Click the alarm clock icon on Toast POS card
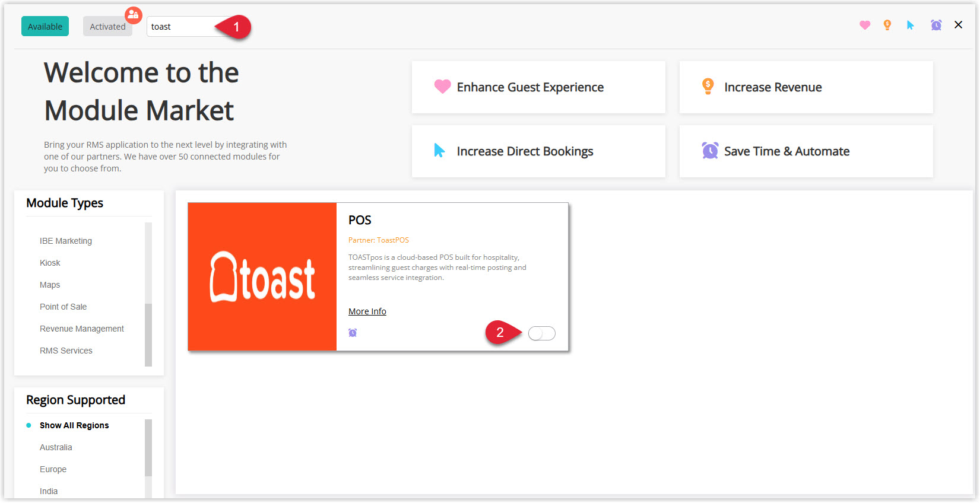Screen dimensions: 980x503 [353, 333]
